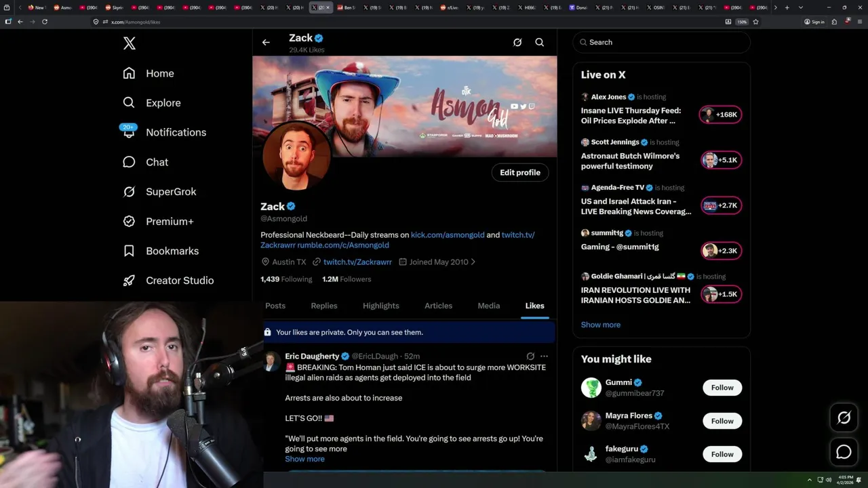Open summit1g live +2.3K
Viewport: 868px width, 488px height.
(721, 251)
